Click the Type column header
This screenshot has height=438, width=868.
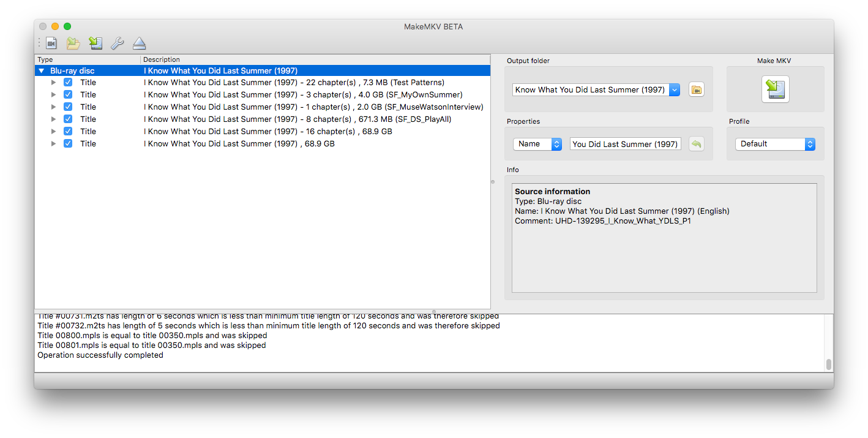(88, 59)
